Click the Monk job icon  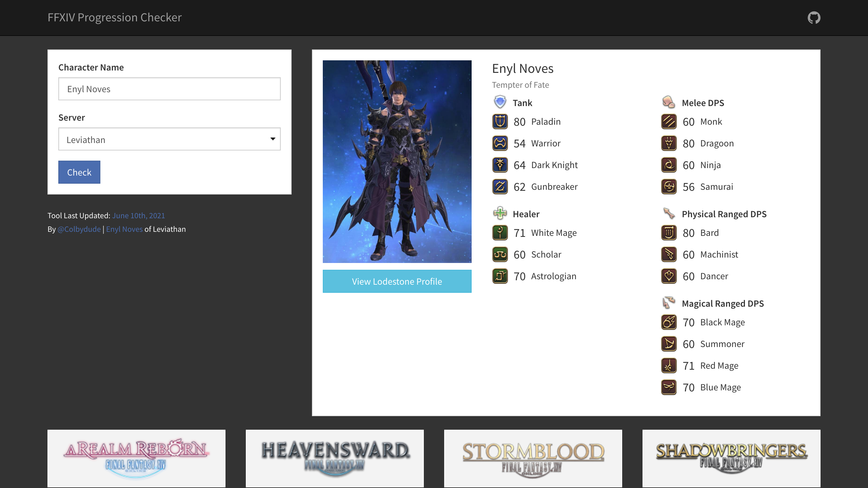669,122
